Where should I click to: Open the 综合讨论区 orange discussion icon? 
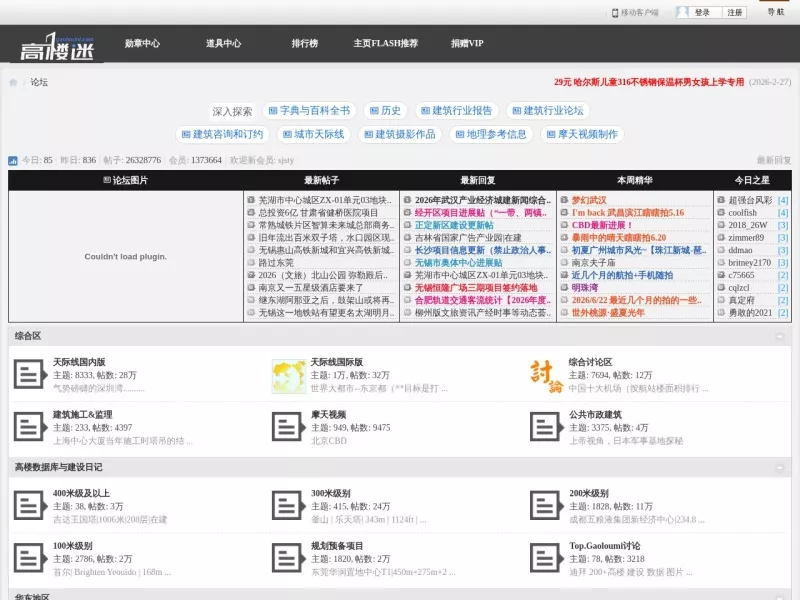tap(546, 376)
